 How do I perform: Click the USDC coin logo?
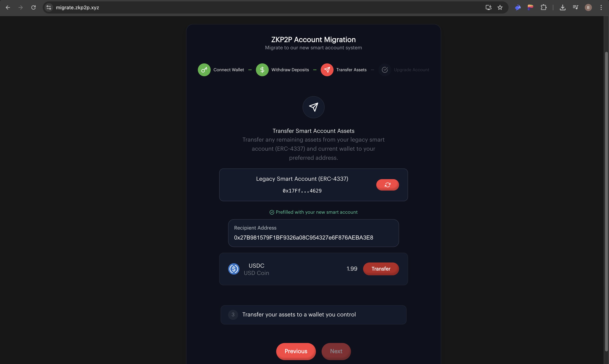tap(234, 269)
